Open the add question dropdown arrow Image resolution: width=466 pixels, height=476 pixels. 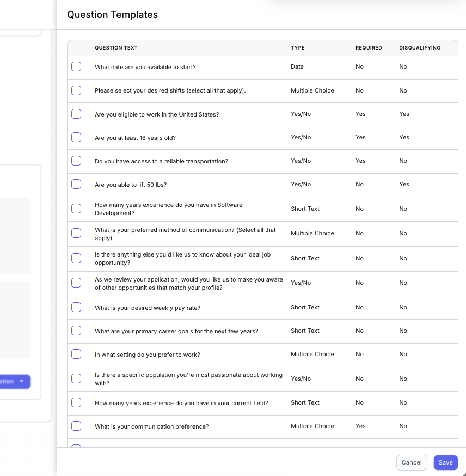coord(22,381)
